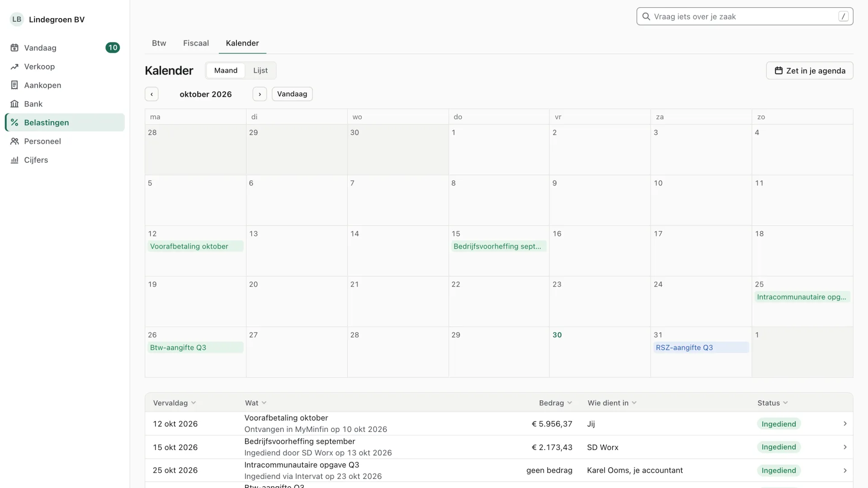The height and width of the screenshot is (488, 868).
Task: Switch to Maand view
Action: 226,70
